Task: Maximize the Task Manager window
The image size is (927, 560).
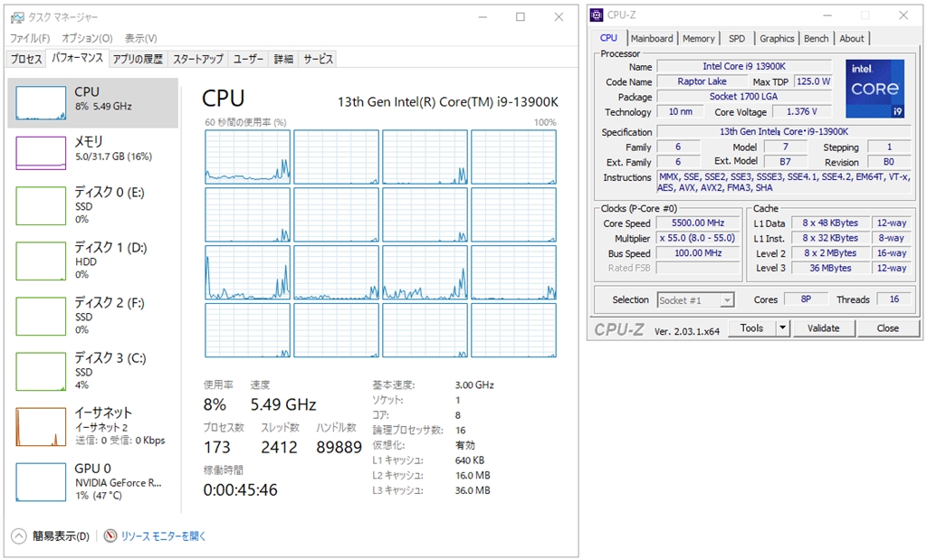Action: click(521, 17)
